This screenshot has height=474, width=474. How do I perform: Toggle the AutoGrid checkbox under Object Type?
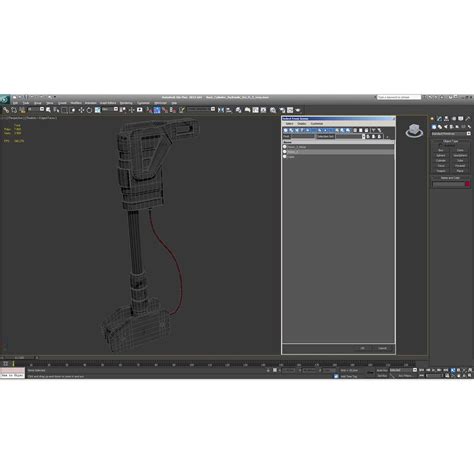pos(441,145)
